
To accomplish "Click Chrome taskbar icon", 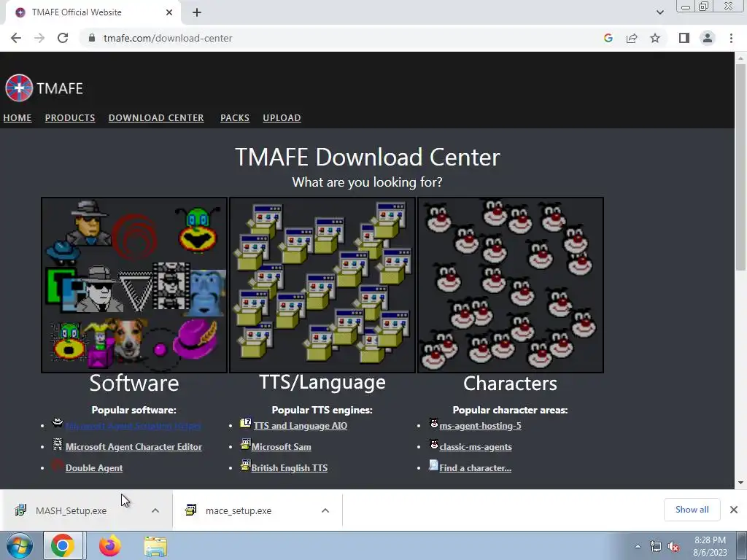I will click(x=63, y=545).
